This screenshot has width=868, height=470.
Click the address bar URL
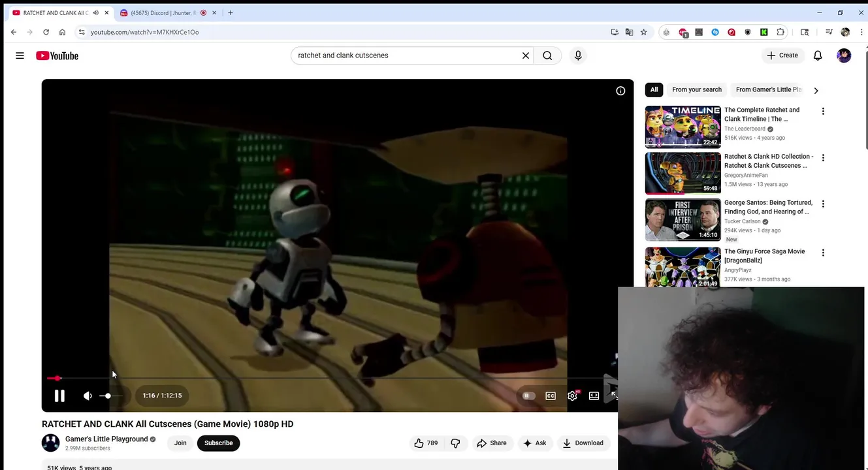[145, 32]
